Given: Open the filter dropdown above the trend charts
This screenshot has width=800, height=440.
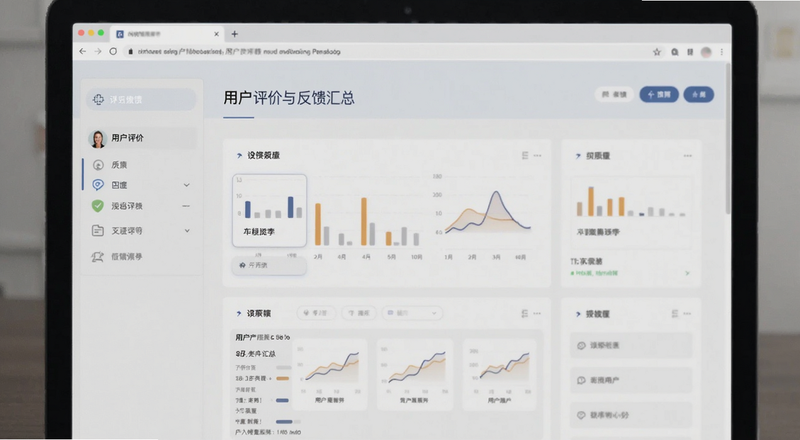Looking at the screenshot, I should [x=412, y=313].
